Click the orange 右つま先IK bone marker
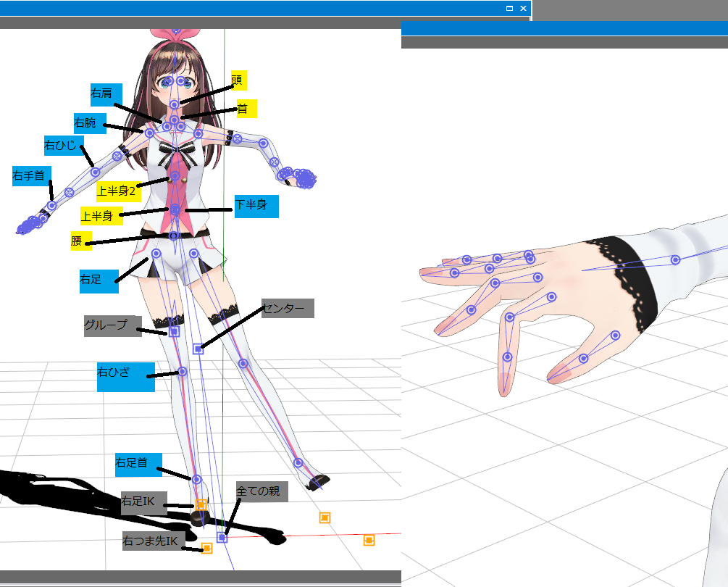728x587 pixels. click(206, 549)
